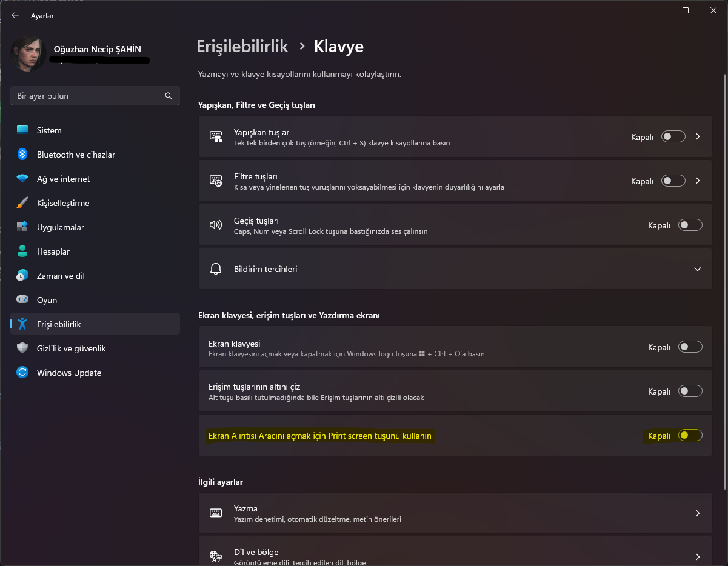Click the Bluetooth ve cihazlar icon
728x566 pixels.
[x=22, y=155]
